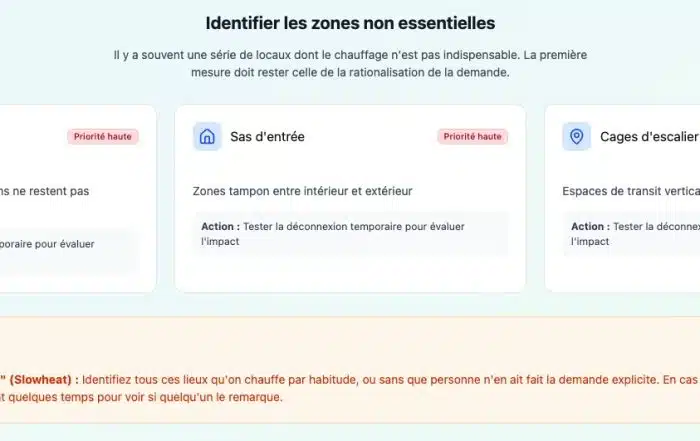Click the bold "Action :" label in Sas d'entrée card
This screenshot has height=441, width=700.
point(221,226)
